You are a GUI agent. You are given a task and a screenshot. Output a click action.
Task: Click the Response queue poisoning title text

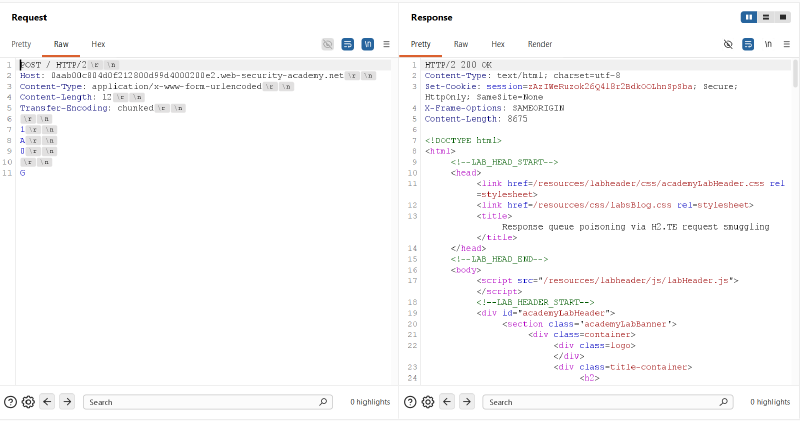pyautogui.click(x=636, y=227)
